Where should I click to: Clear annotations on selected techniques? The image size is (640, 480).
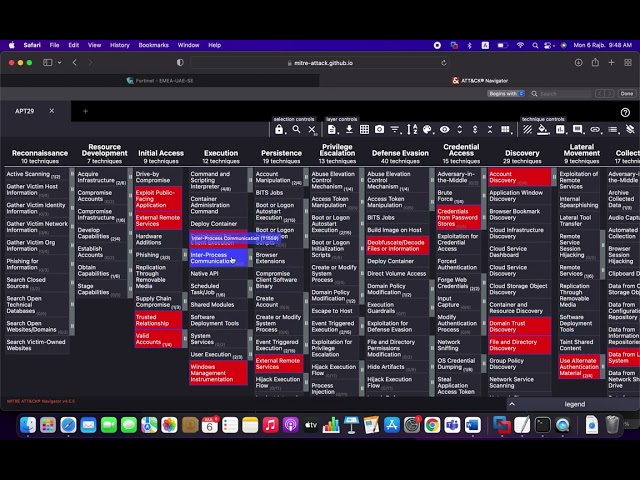(x=630, y=130)
